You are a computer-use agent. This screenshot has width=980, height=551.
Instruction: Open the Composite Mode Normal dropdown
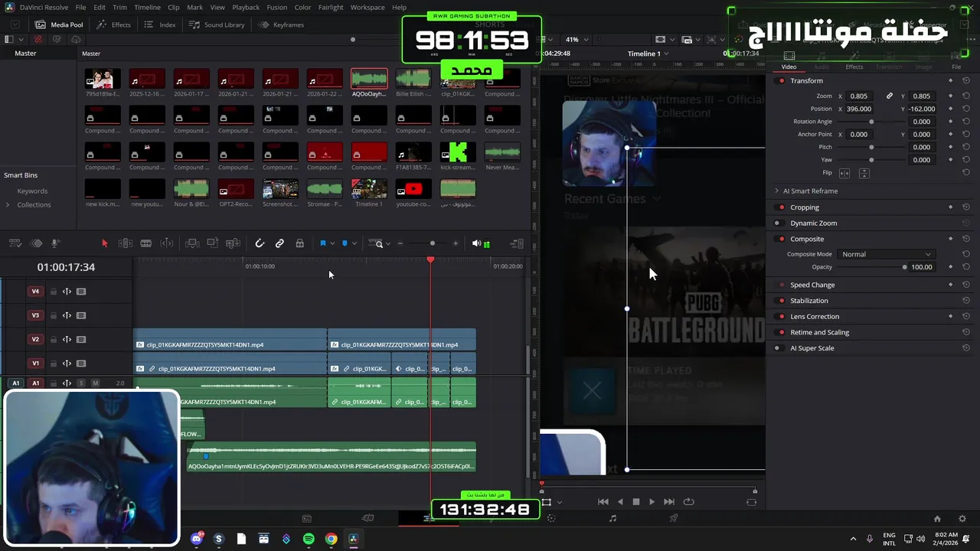pos(886,254)
